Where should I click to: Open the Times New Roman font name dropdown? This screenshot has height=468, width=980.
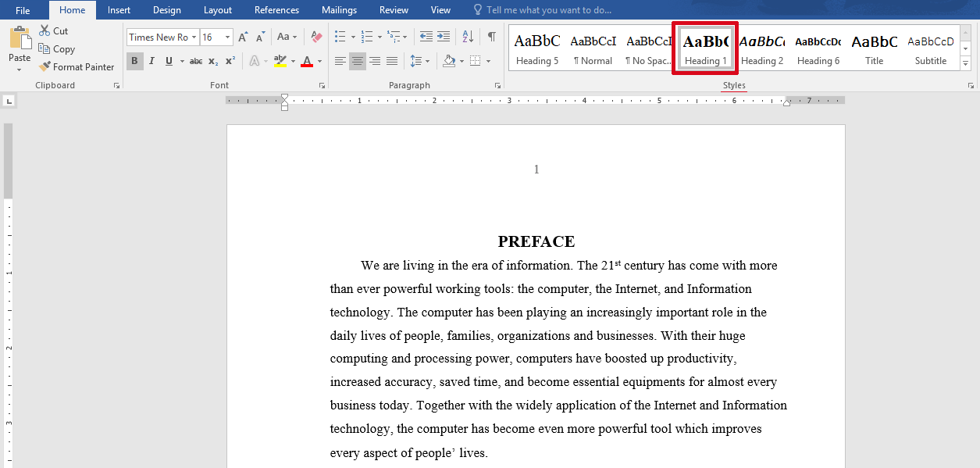point(194,38)
